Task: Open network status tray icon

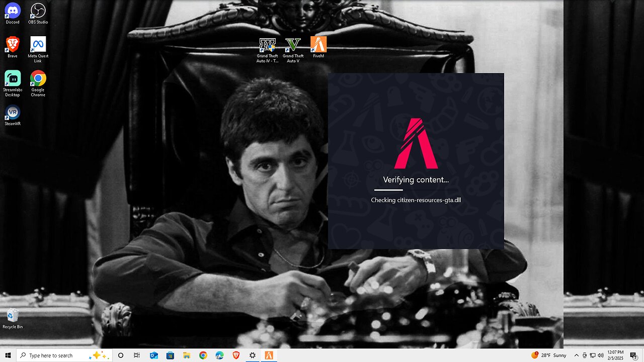Action: point(593,355)
